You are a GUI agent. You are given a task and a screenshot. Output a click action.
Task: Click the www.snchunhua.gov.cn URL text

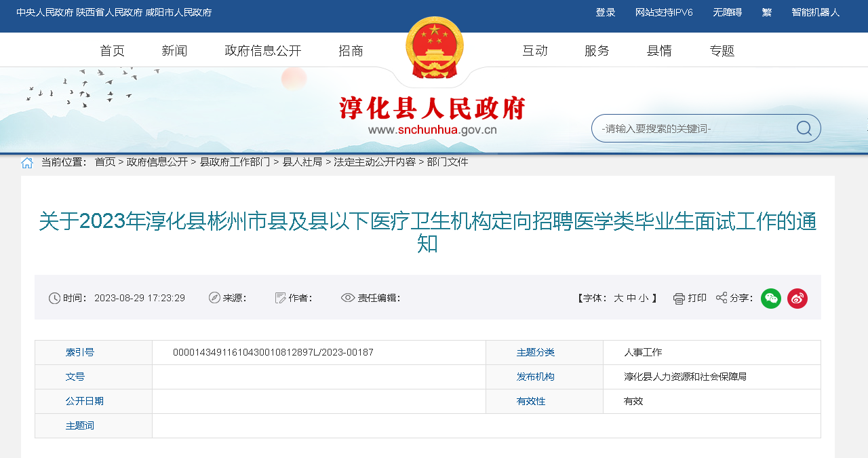(433, 130)
